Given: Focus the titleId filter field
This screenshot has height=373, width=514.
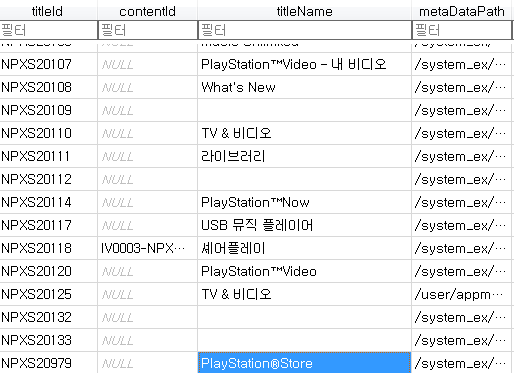Looking at the screenshot, I should 48,30.
